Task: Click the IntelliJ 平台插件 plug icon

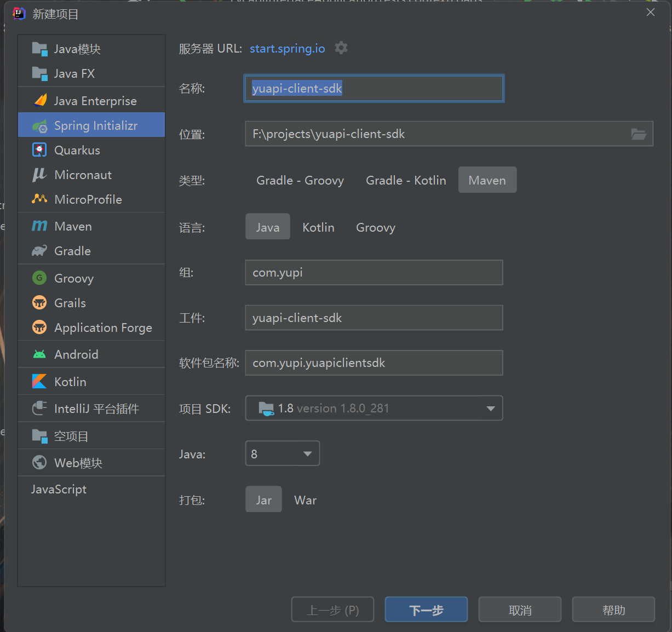Action: pos(39,409)
